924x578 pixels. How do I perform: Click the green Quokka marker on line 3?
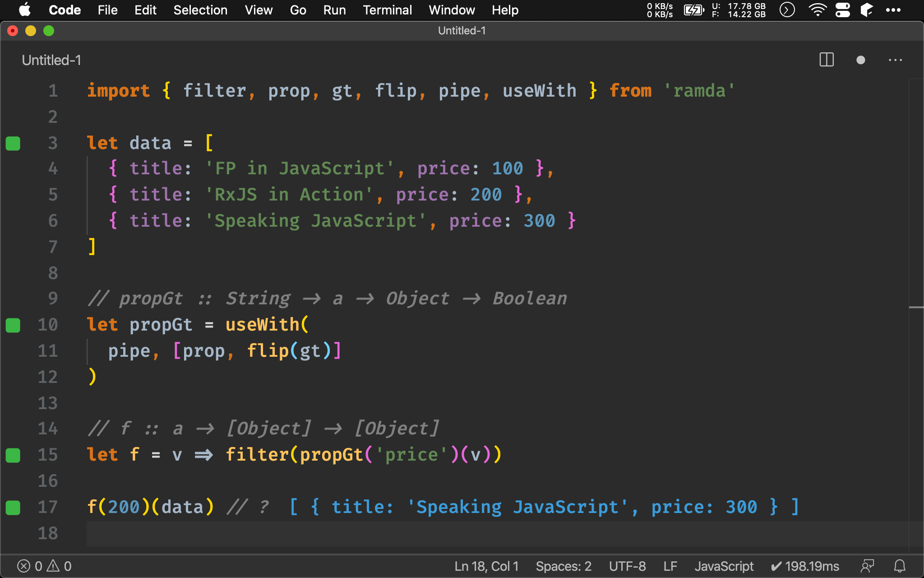pyautogui.click(x=13, y=143)
